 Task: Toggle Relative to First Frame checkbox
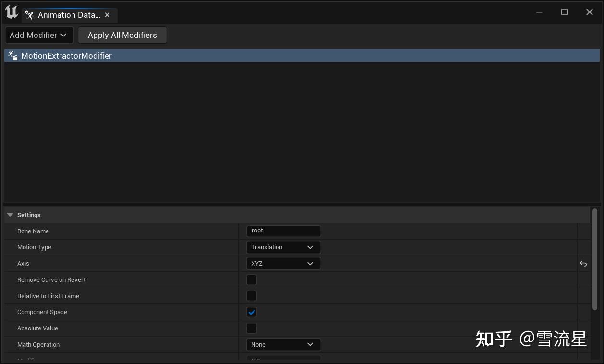click(x=252, y=296)
